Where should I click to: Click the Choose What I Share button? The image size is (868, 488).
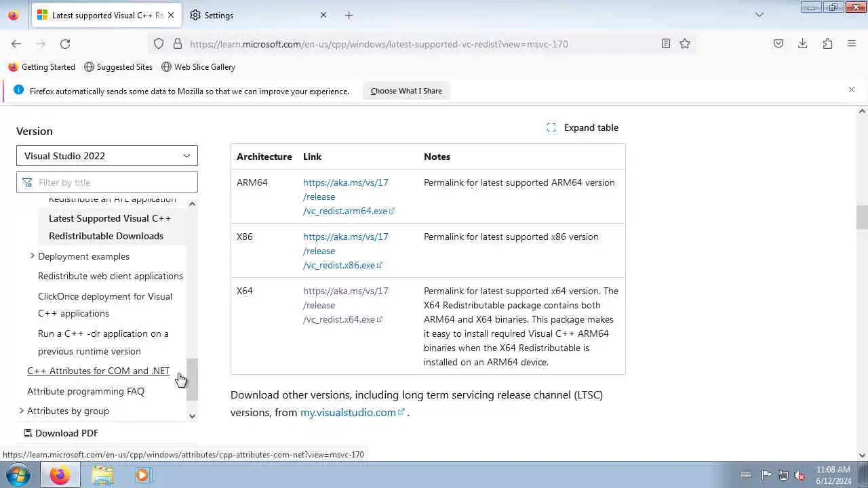click(406, 91)
